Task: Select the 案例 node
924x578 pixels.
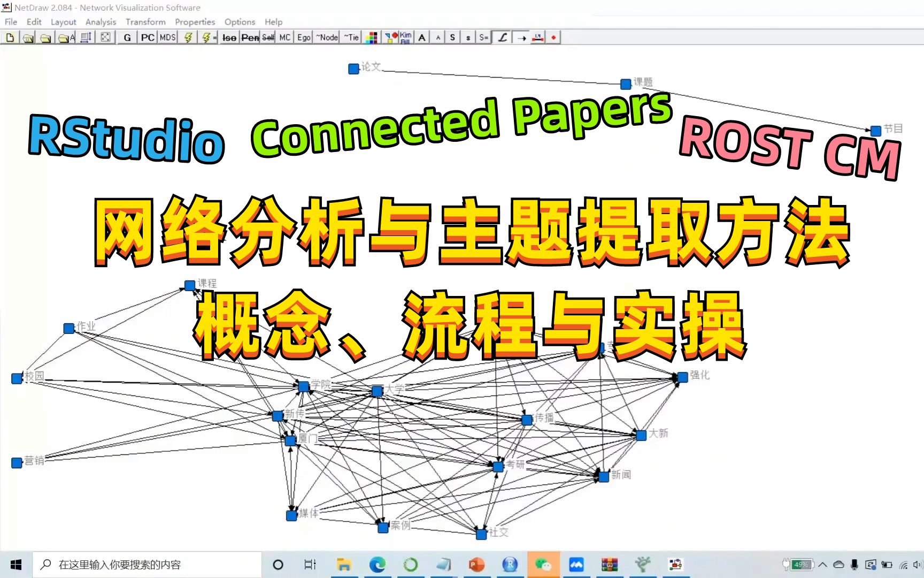Action: pyautogui.click(x=383, y=527)
